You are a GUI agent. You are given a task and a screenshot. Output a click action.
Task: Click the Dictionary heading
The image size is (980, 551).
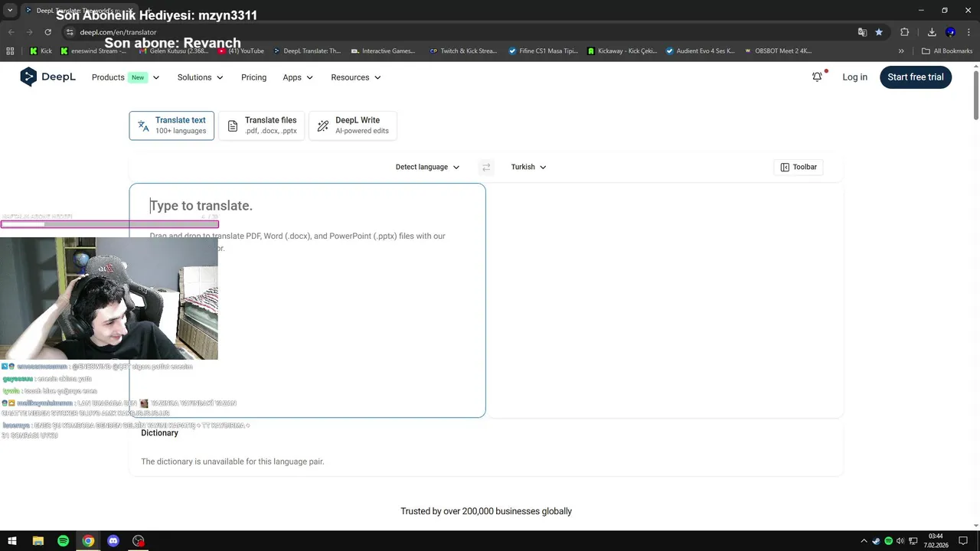pos(159,433)
